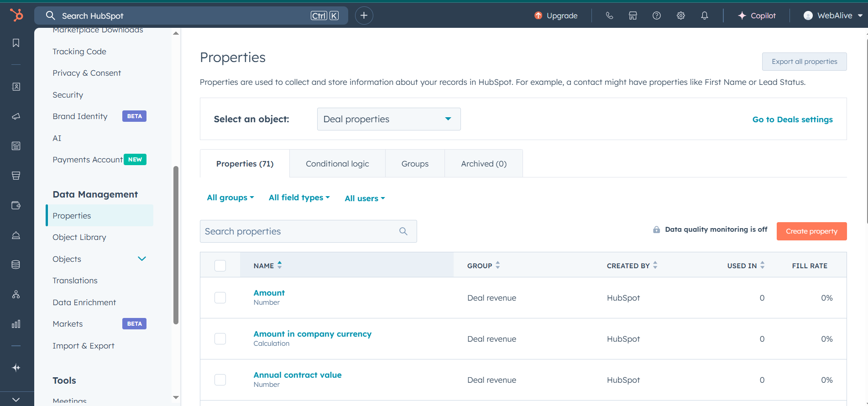Image resolution: width=868 pixels, height=406 pixels.
Task: Open the Deal properties object dropdown
Action: pyautogui.click(x=389, y=119)
